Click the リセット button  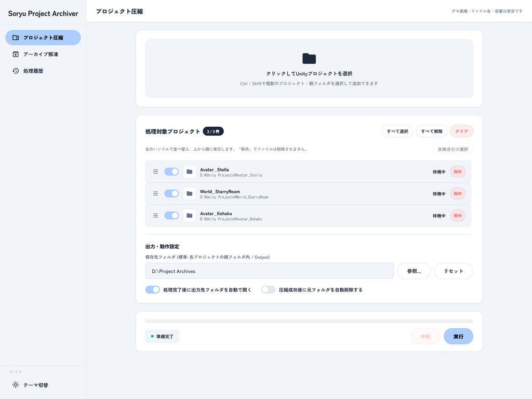click(453, 271)
